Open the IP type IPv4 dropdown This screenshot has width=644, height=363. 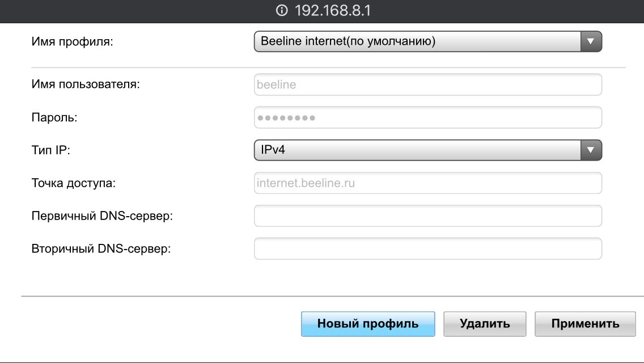pos(428,150)
